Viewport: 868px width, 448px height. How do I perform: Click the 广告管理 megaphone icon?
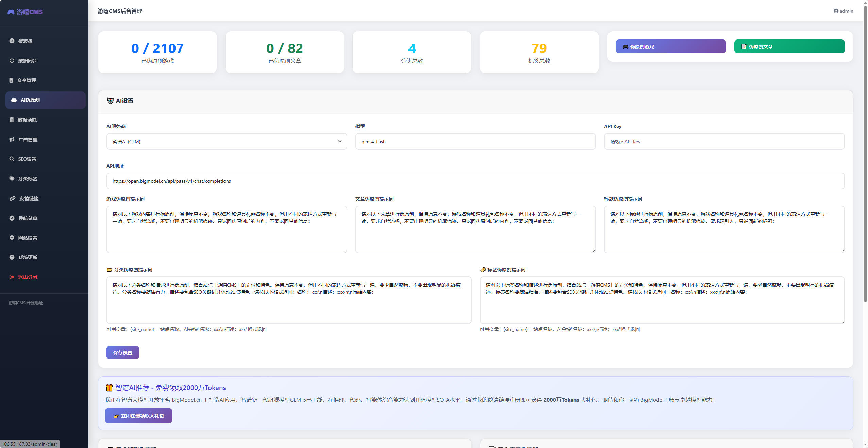tap(12, 139)
